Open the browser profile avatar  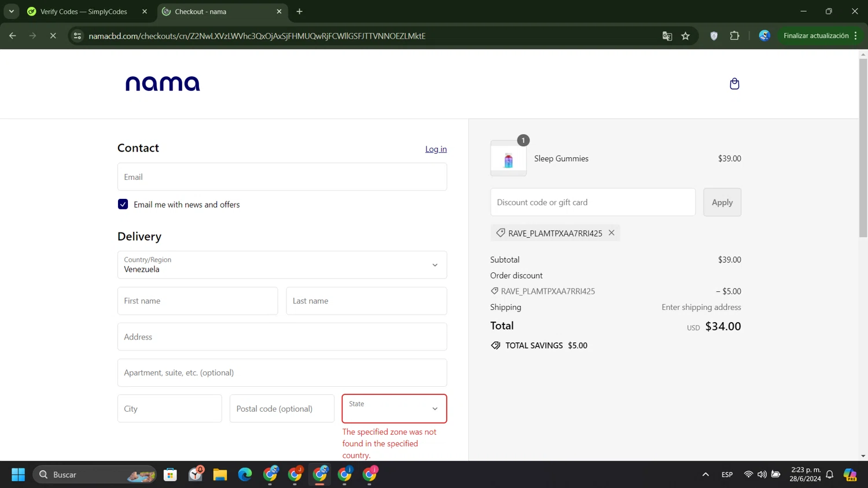coord(764,36)
